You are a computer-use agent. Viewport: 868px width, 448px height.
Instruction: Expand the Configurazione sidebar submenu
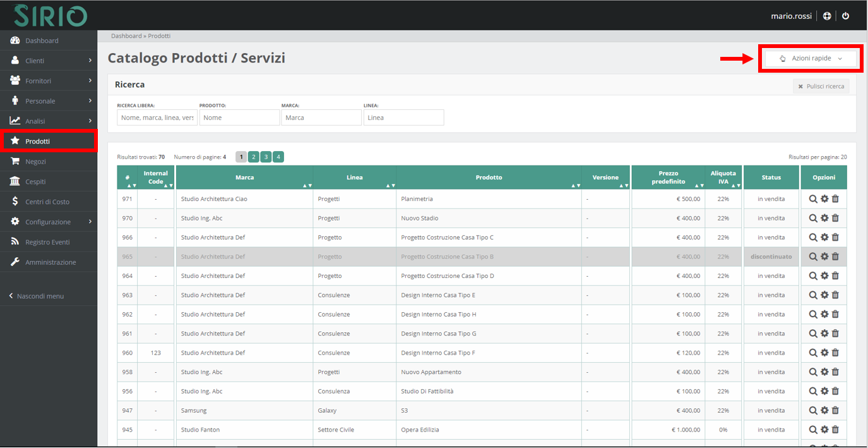(49, 222)
